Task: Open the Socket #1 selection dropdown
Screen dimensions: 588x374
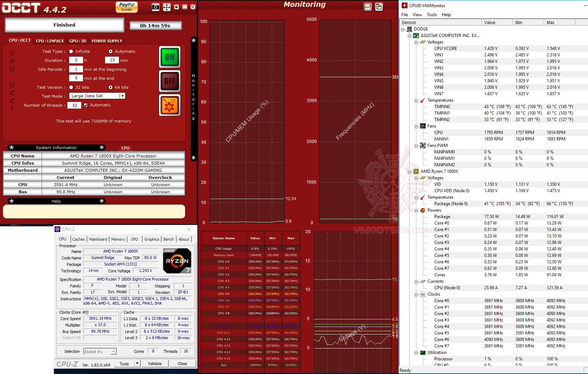Action: point(113,352)
